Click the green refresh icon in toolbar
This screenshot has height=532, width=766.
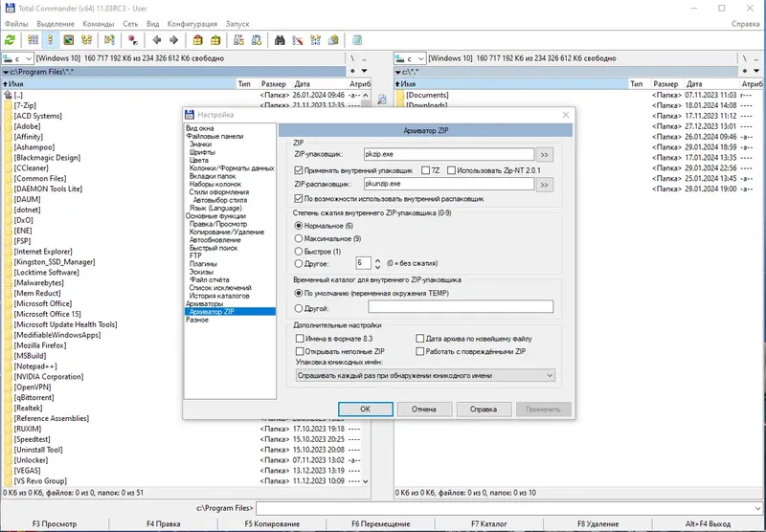coord(10,40)
